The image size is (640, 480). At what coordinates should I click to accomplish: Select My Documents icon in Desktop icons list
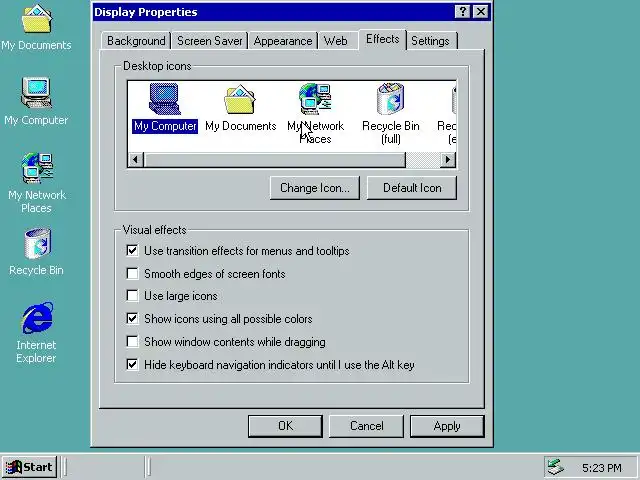240,108
